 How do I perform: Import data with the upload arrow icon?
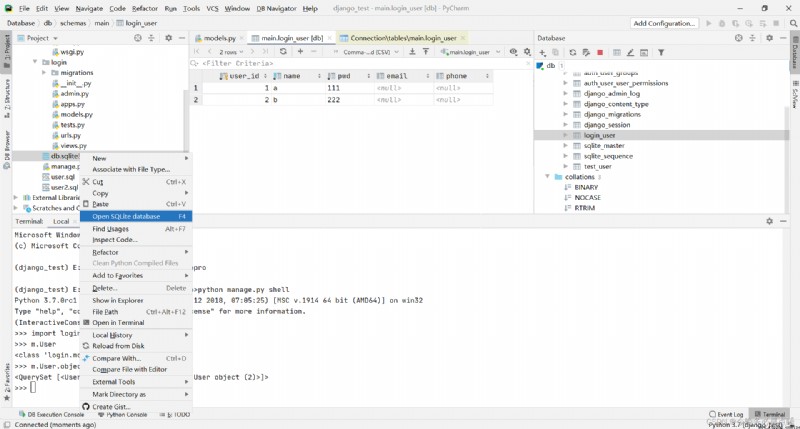[426, 52]
